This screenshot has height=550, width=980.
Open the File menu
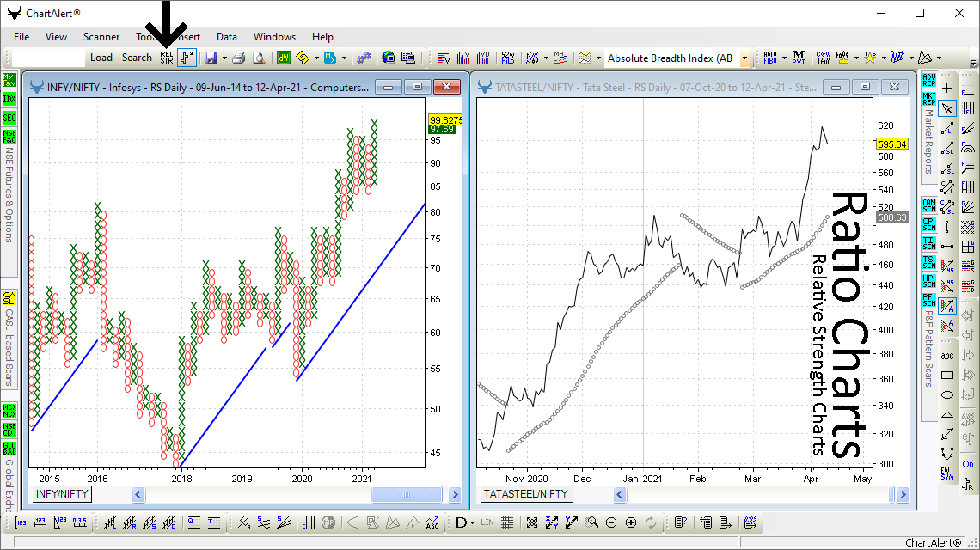click(x=21, y=37)
